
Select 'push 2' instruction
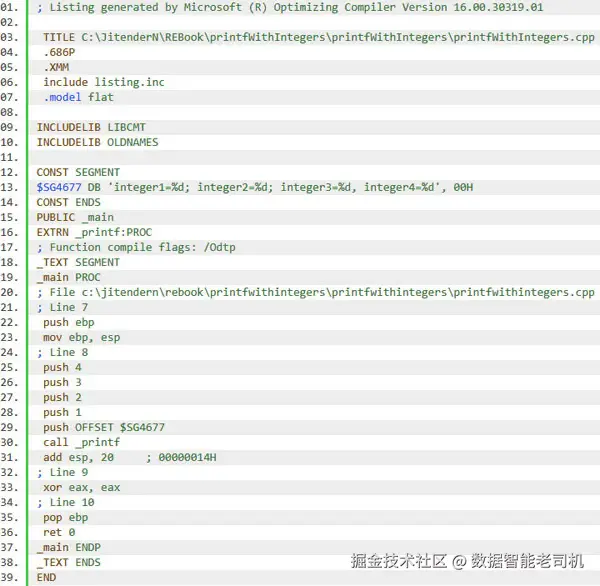[x=62, y=397]
